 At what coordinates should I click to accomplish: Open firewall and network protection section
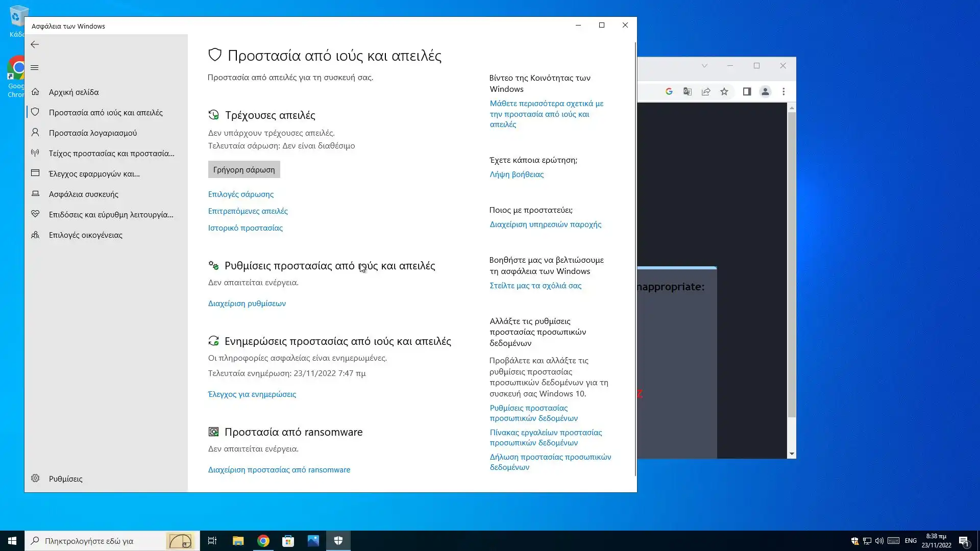111,154
